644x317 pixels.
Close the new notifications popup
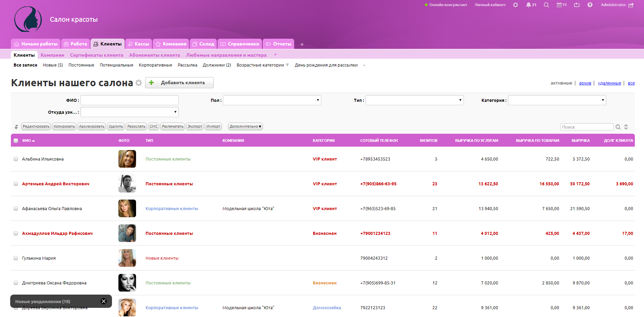(104, 301)
